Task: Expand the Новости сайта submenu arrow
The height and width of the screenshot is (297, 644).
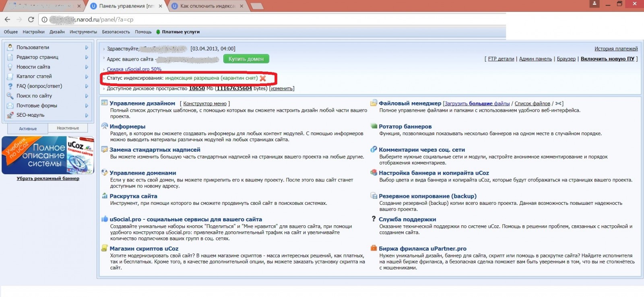Action: click(x=87, y=67)
